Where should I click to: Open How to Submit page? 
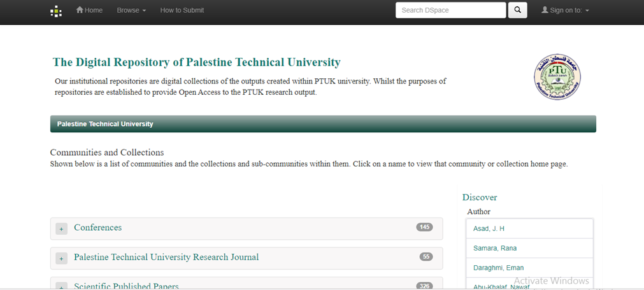tap(182, 10)
